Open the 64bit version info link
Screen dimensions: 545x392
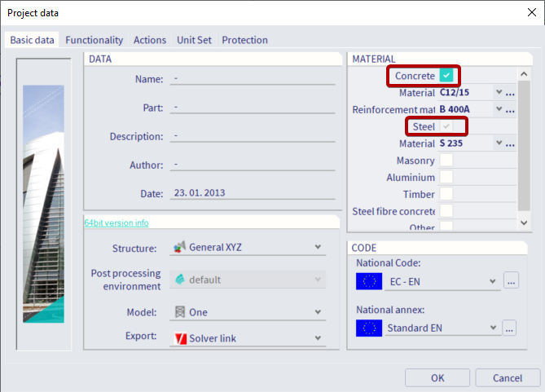(x=116, y=222)
